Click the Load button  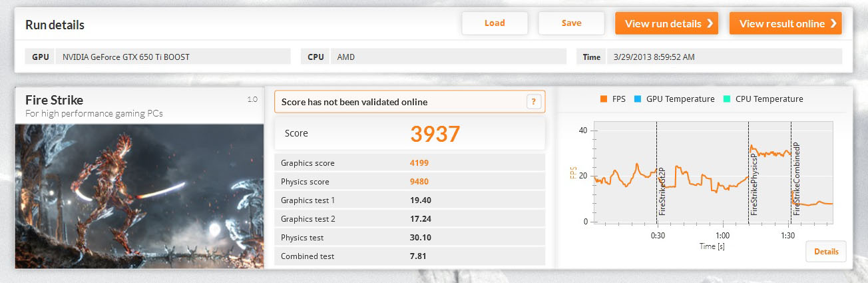point(495,23)
